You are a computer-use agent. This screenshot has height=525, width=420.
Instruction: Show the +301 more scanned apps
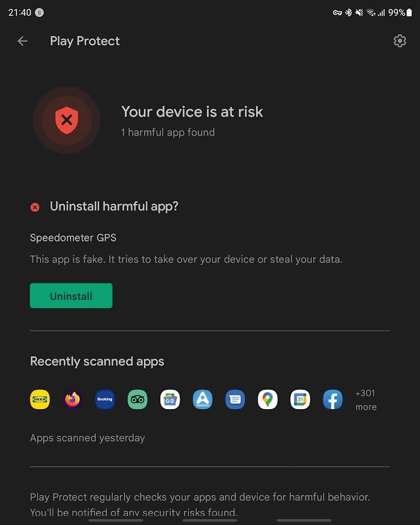point(366,400)
